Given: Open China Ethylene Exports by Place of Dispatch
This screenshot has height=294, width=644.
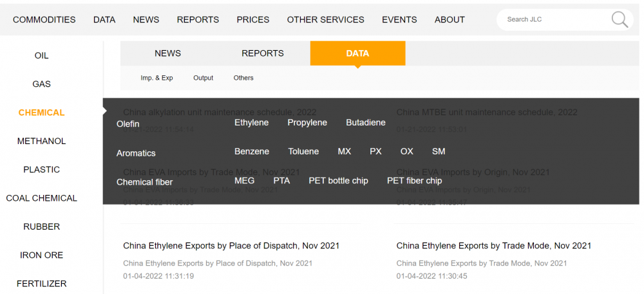Looking at the screenshot, I should [x=231, y=246].
